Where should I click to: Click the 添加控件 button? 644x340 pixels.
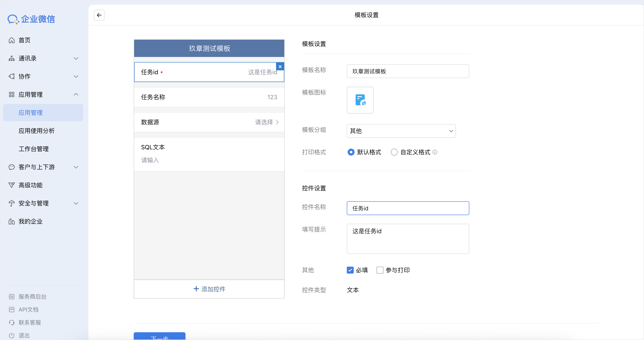(x=209, y=289)
